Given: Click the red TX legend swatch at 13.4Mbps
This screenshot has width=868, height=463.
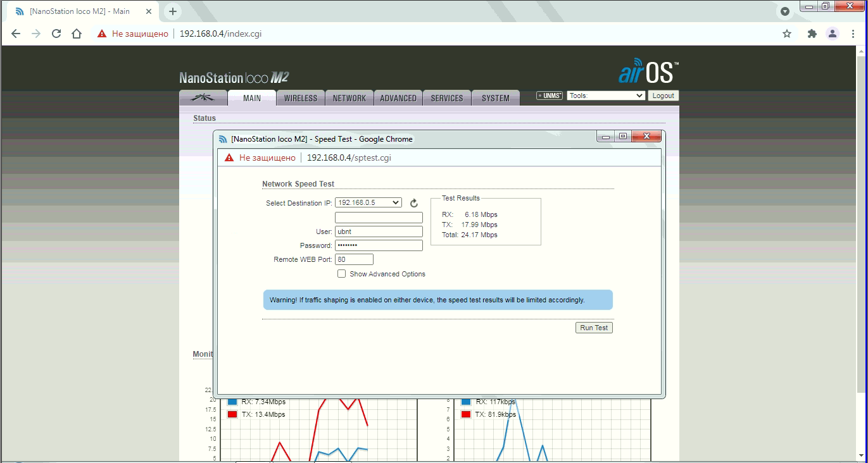Looking at the screenshot, I should pyautogui.click(x=232, y=414).
